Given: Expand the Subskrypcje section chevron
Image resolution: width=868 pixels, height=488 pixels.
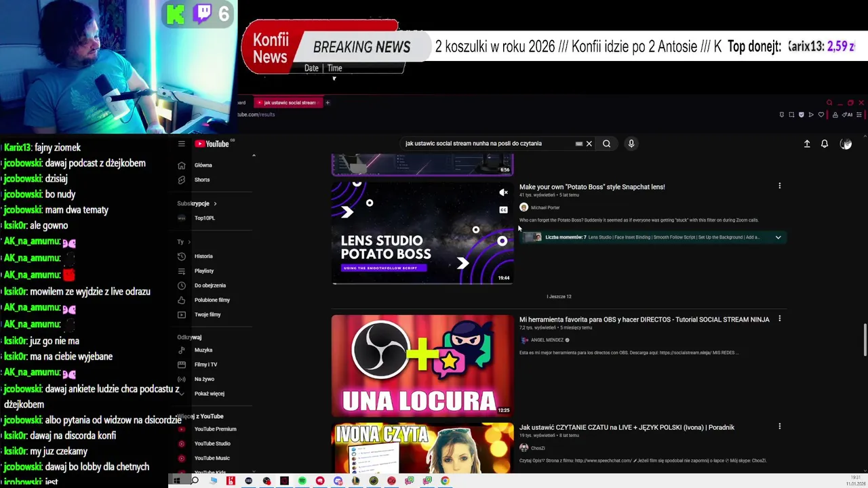Looking at the screenshot, I should pos(215,203).
